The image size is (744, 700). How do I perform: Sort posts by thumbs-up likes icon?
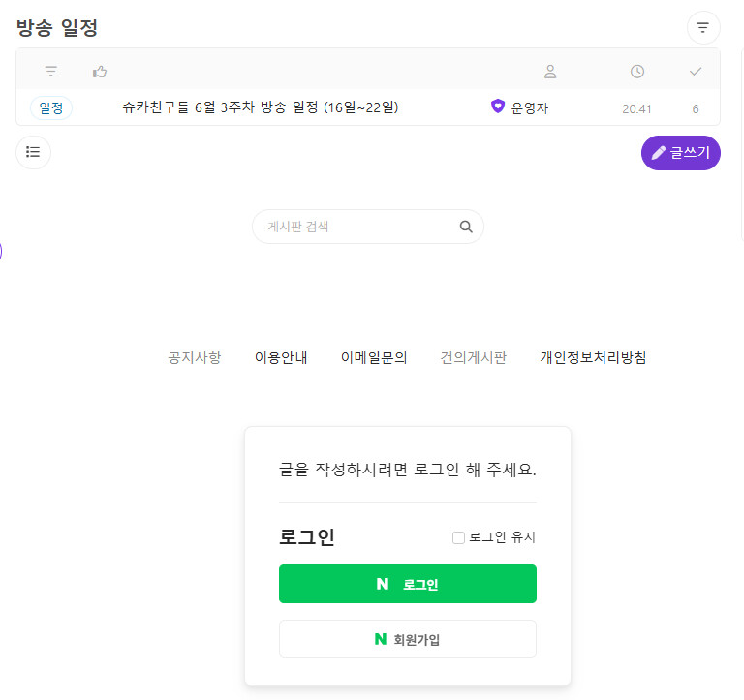tap(100, 72)
